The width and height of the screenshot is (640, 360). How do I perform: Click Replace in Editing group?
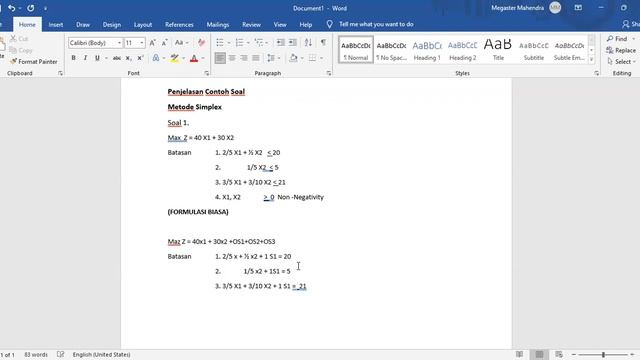pyautogui.click(x=621, y=50)
